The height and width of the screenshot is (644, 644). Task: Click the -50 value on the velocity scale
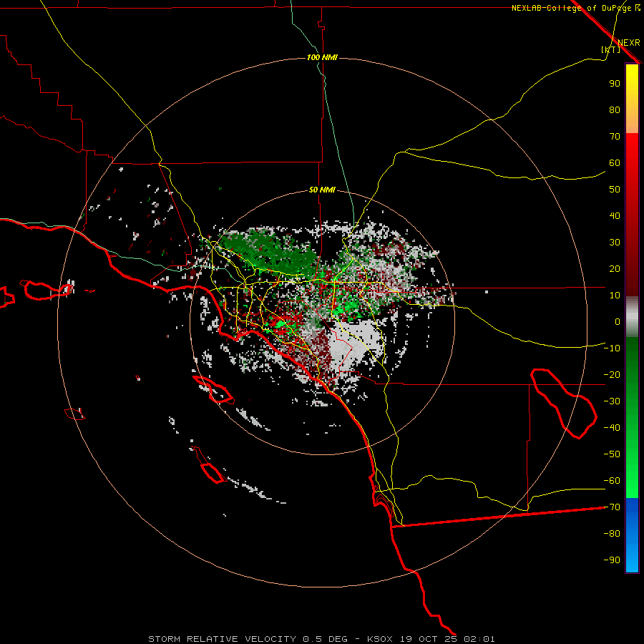click(612, 454)
